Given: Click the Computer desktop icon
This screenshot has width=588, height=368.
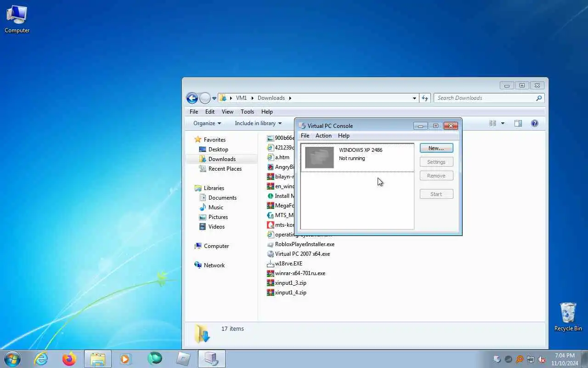Looking at the screenshot, I should point(17,19).
